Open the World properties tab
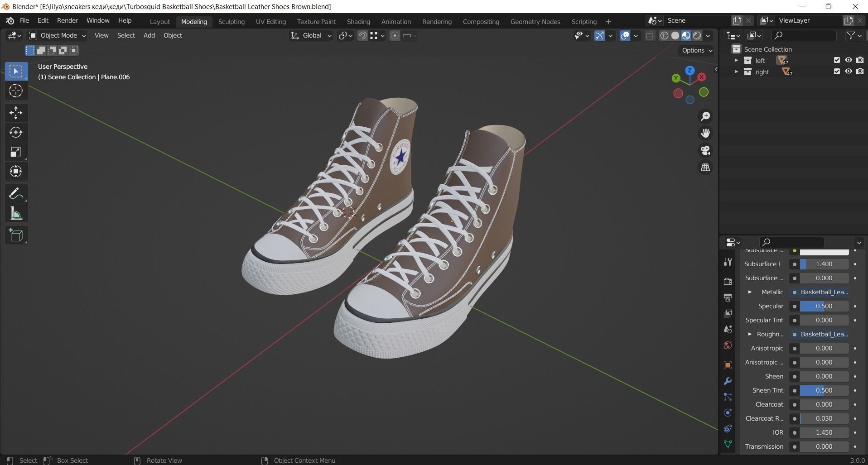Screen dimensions: 868x465 (x=728, y=345)
